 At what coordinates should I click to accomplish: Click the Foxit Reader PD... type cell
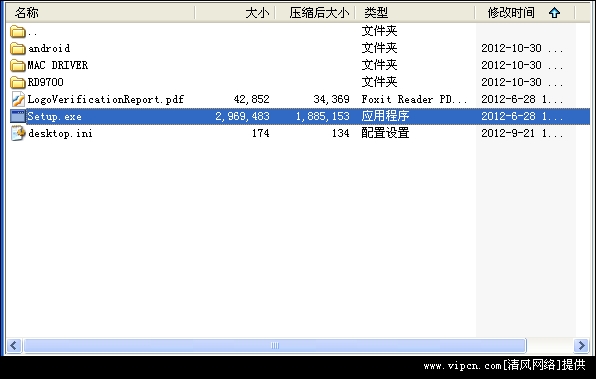pyautogui.click(x=414, y=100)
